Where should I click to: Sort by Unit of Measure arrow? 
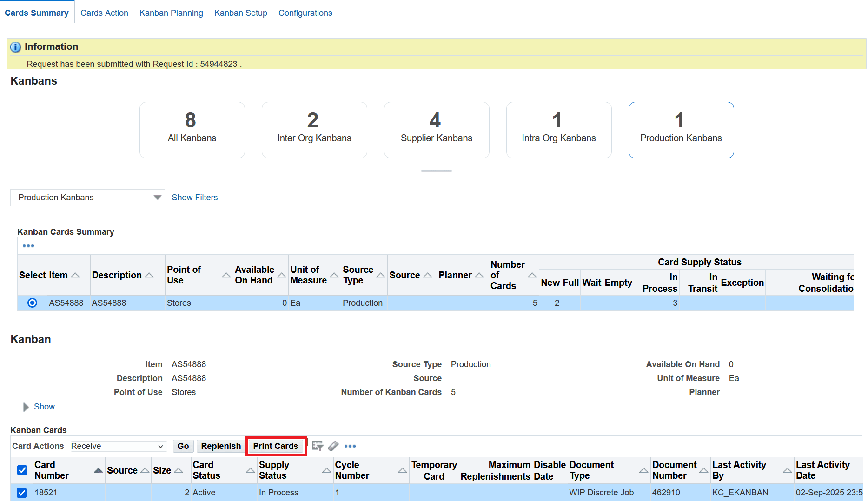(334, 276)
